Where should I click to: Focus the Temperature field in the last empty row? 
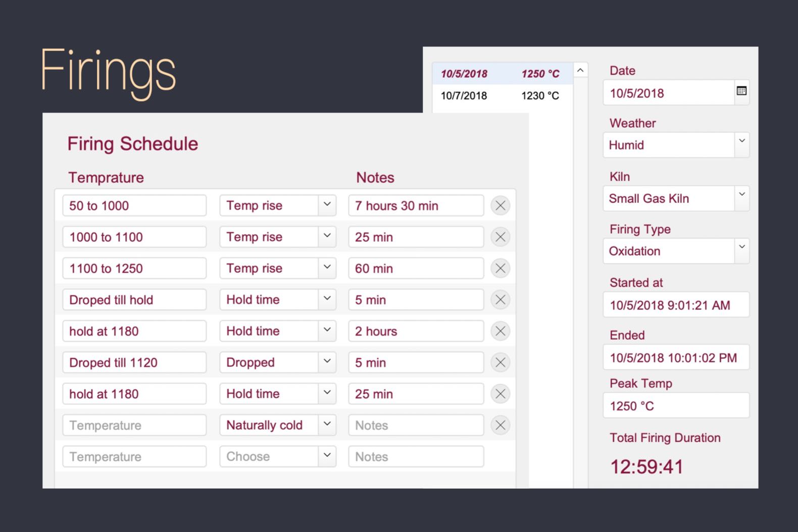tap(134, 456)
